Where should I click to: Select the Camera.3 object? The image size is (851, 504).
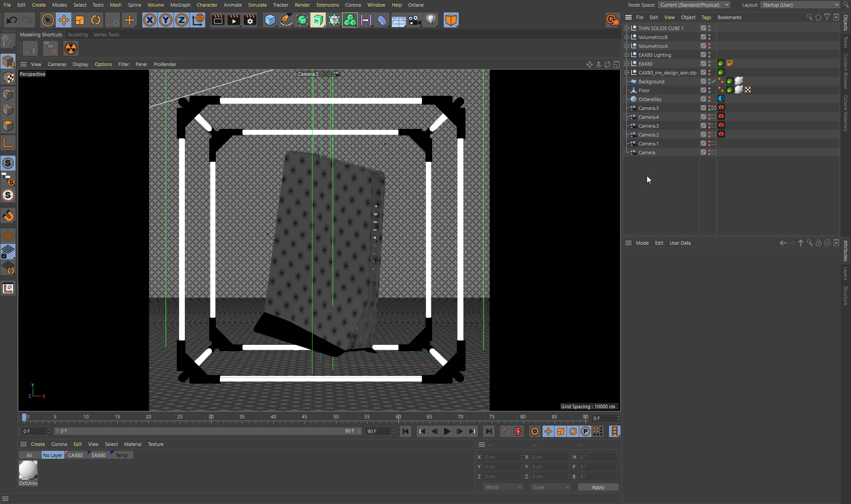coord(648,126)
